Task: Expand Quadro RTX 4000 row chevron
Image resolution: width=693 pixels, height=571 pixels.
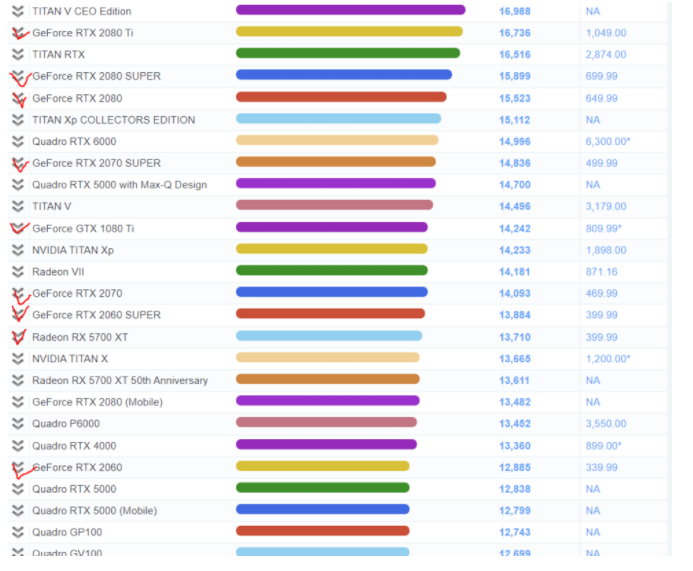Action: pyautogui.click(x=18, y=446)
